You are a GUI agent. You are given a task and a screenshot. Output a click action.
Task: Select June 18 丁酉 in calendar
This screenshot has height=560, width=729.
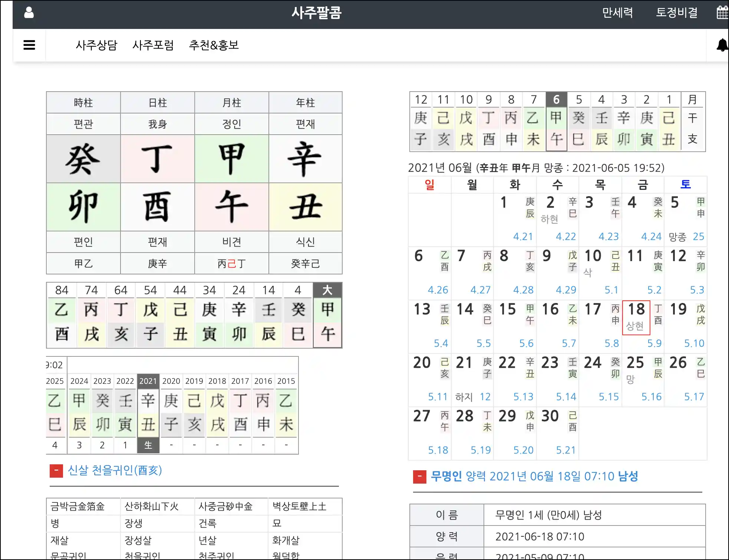coord(643,326)
